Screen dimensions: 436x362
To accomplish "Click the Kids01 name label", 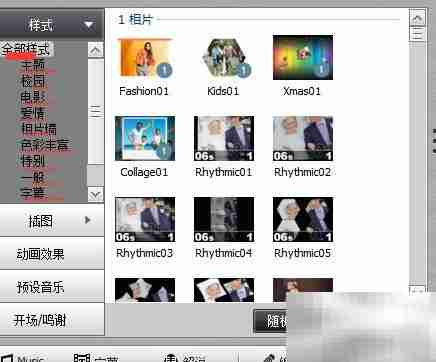I will pyautogui.click(x=223, y=91).
